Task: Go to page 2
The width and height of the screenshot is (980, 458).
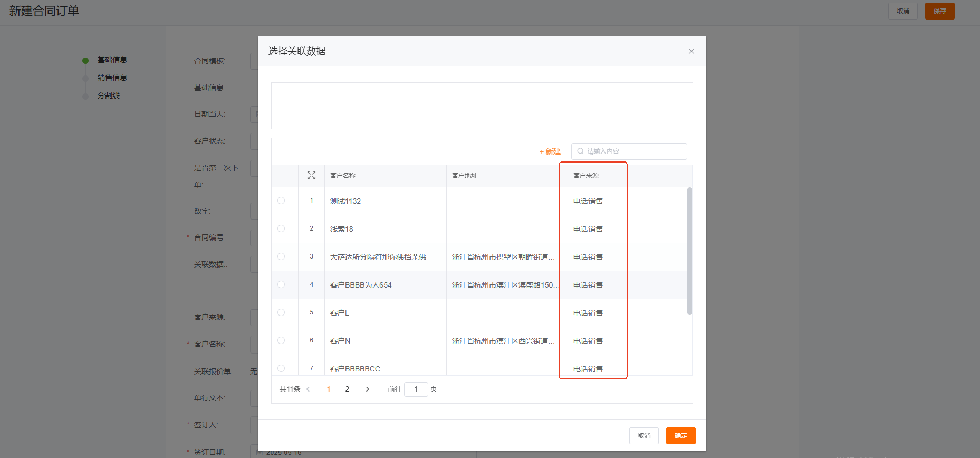Action: (347, 389)
